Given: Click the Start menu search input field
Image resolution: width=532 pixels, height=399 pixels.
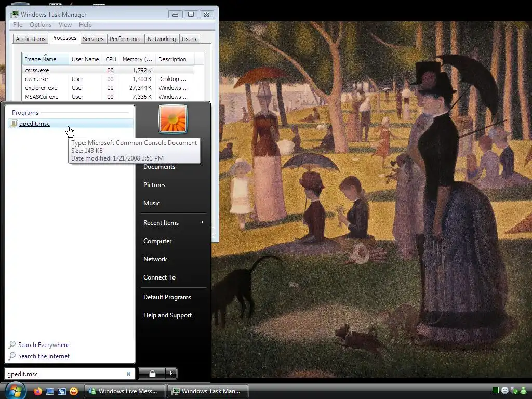Looking at the screenshot, I should [69, 374].
